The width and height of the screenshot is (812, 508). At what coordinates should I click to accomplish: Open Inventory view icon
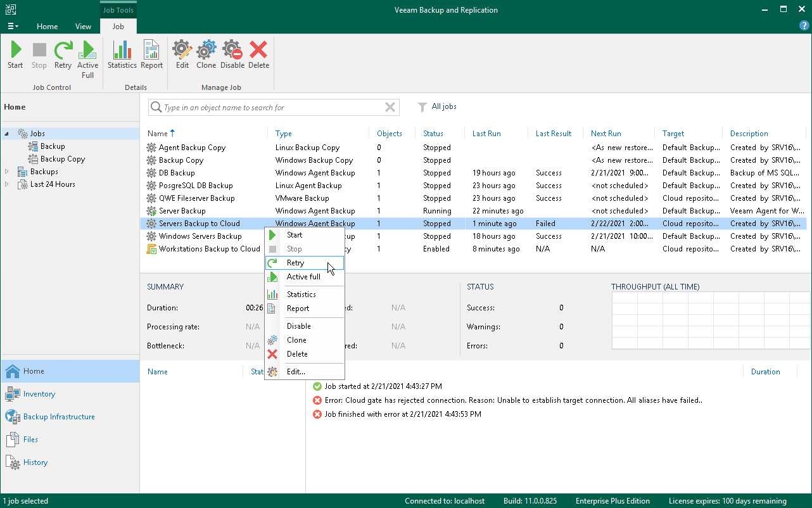tap(13, 394)
